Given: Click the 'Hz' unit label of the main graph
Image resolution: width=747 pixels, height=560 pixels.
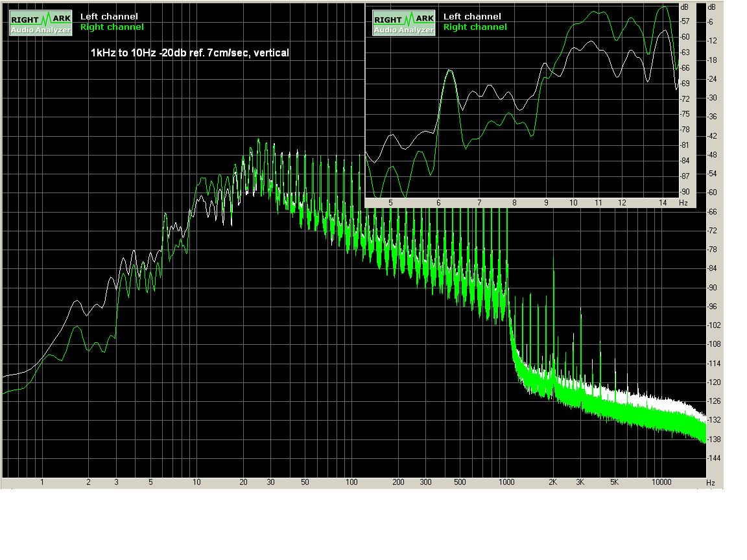Looking at the screenshot, I should pyautogui.click(x=710, y=482).
